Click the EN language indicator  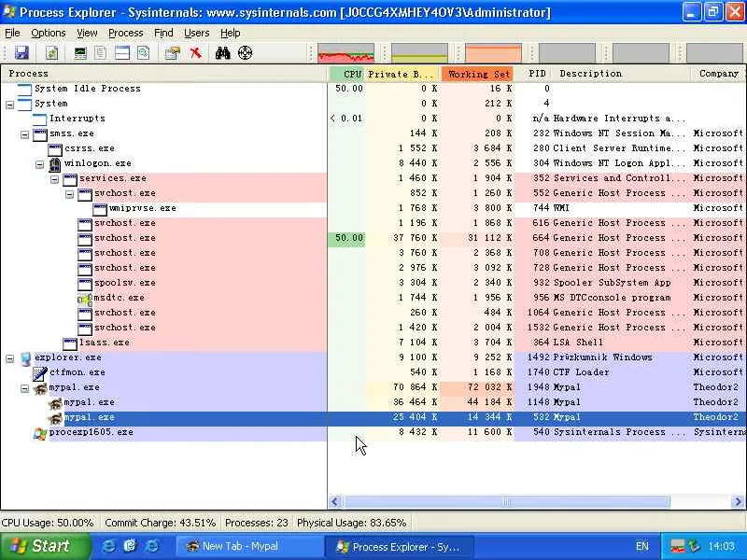pos(641,546)
